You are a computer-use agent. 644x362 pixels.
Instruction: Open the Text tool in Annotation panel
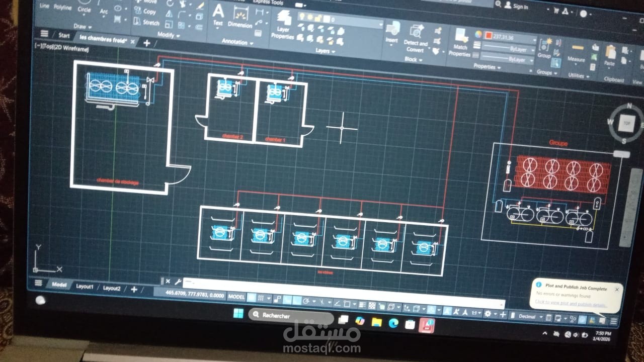click(219, 11)
